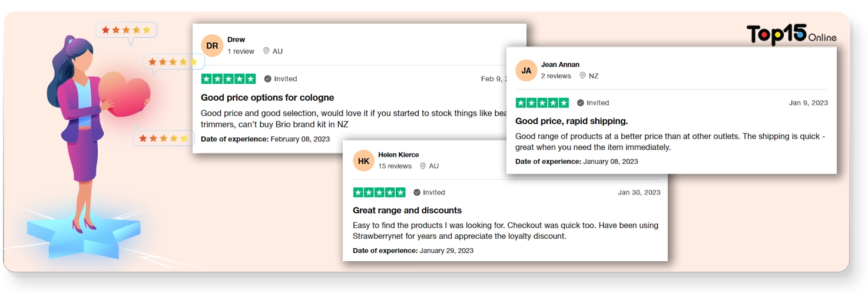Click Jean Annan's five-star rating

click(x=542, y=103)
